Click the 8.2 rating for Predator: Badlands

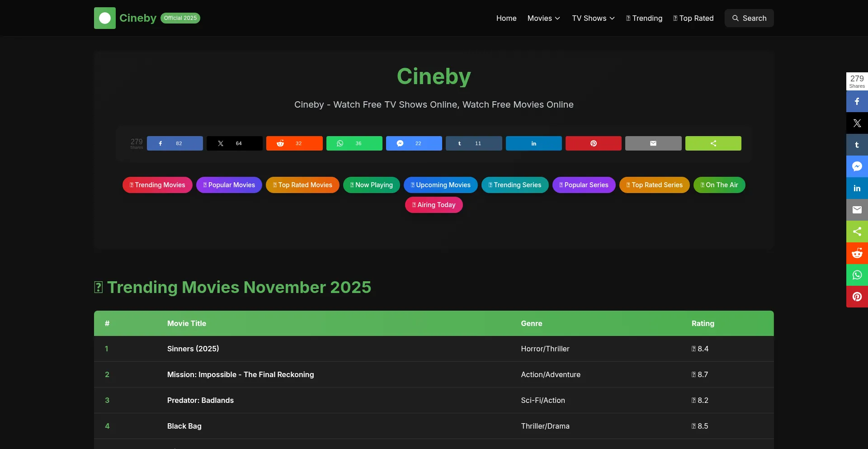[x=700, y=400]
